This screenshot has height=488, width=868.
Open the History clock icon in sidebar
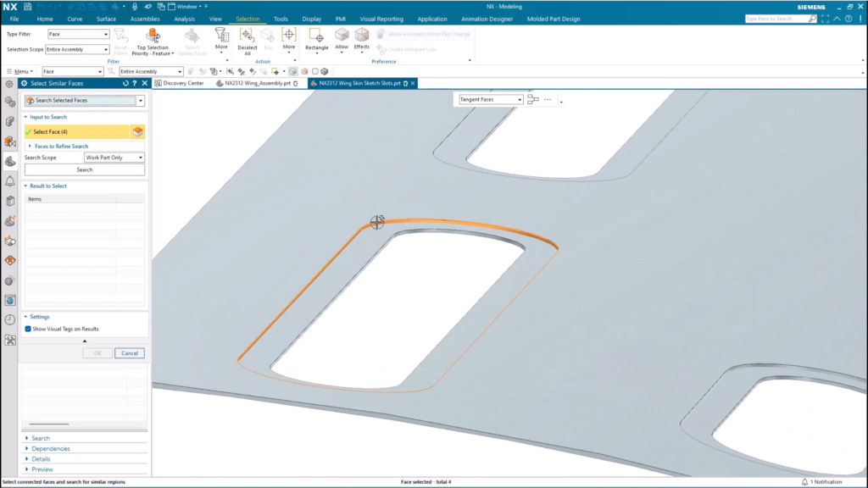pos(10,319)
